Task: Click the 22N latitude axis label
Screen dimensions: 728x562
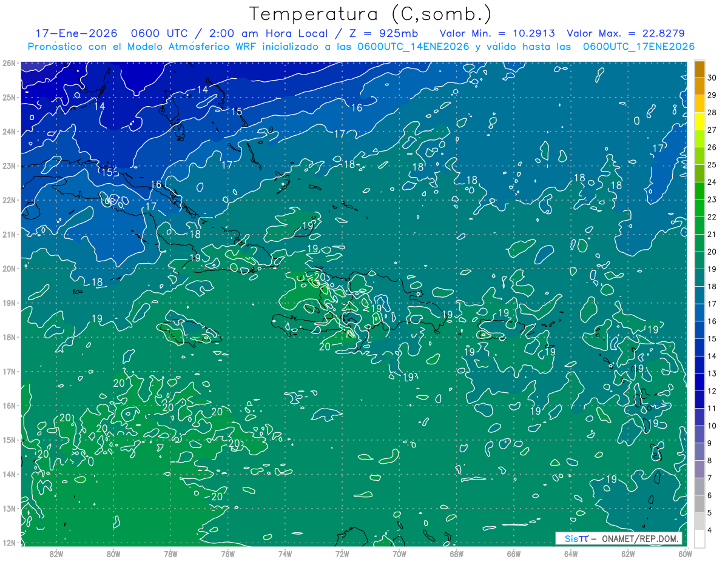Action: [8, 200]
